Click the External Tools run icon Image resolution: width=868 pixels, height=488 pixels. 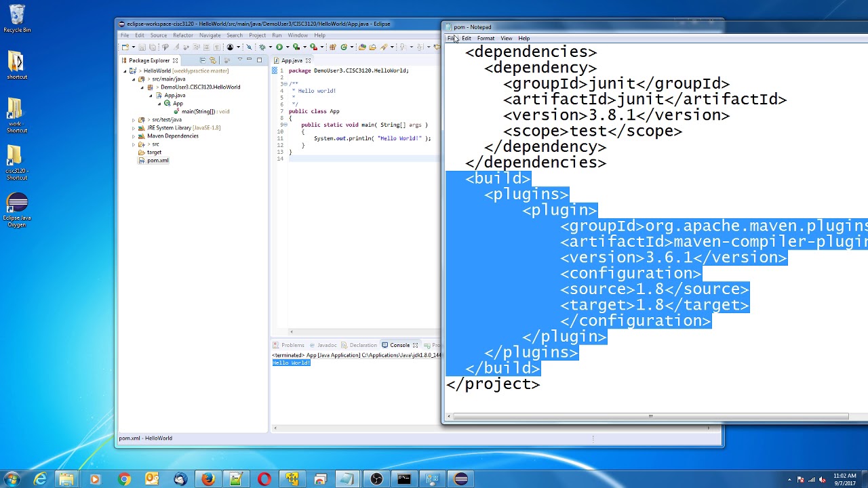coord(313,47)
